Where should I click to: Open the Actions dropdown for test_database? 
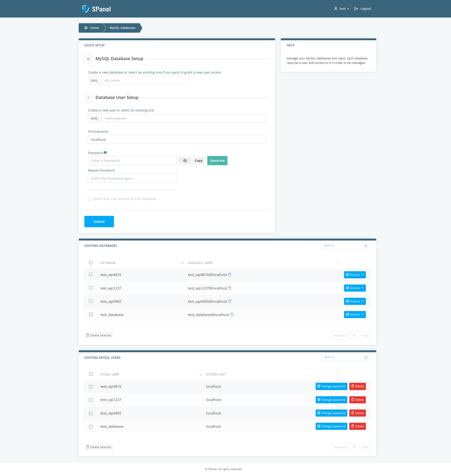pyautogui.click(x=355, y=314)
